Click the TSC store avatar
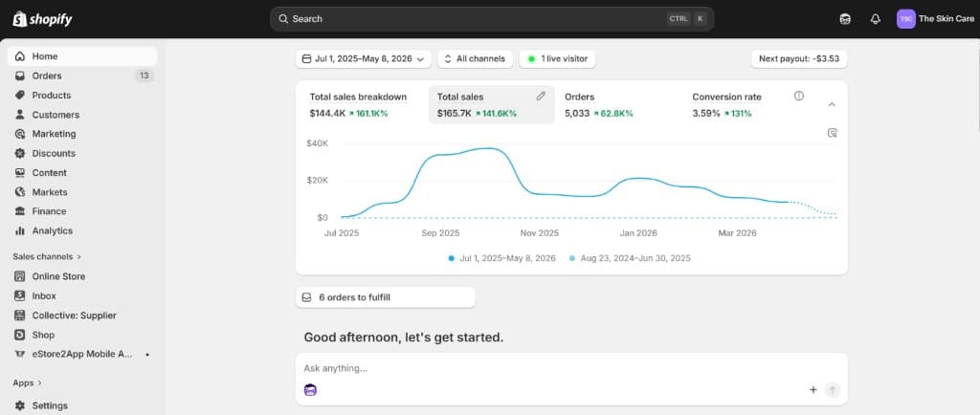The height and width of the screenshot is (415, 980). (906, 19)
